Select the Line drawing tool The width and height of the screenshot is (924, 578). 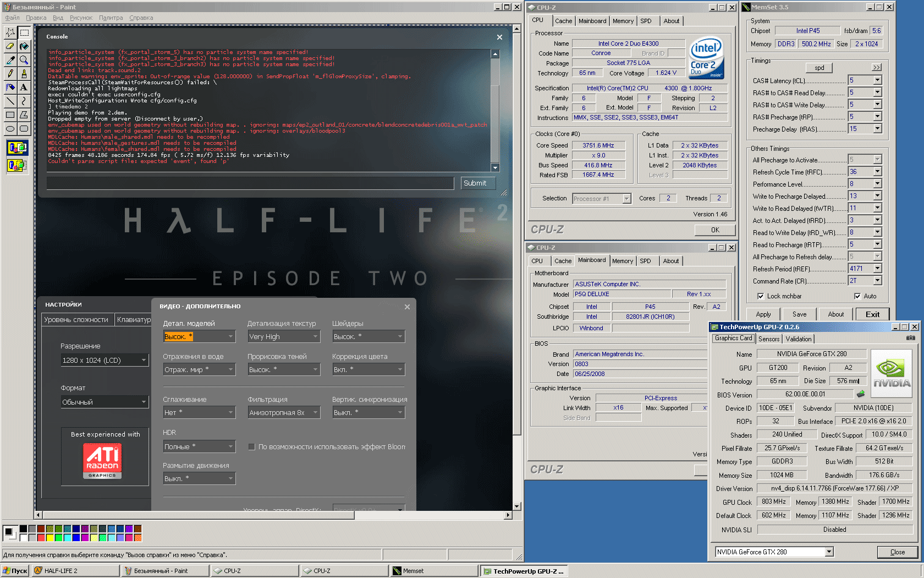pos(10,101)
